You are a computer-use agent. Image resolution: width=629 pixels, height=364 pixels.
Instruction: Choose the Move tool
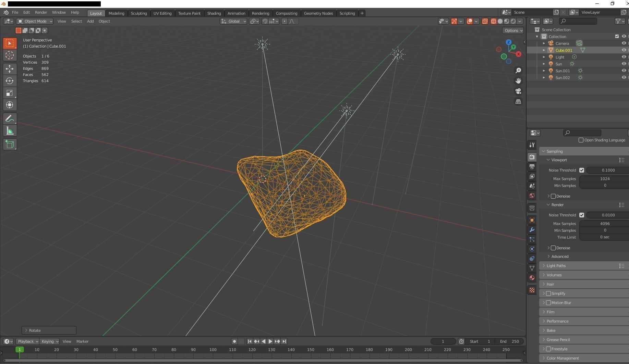click(10, 68)
